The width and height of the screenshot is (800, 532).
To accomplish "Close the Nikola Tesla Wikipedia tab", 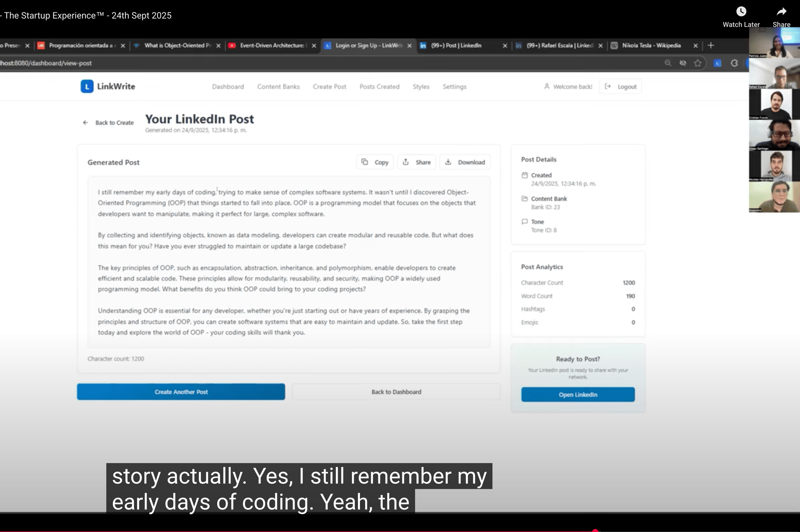I will [695, 45].
